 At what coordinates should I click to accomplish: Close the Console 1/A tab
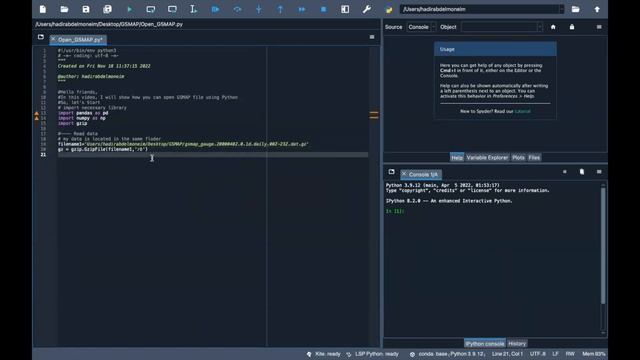404,174
